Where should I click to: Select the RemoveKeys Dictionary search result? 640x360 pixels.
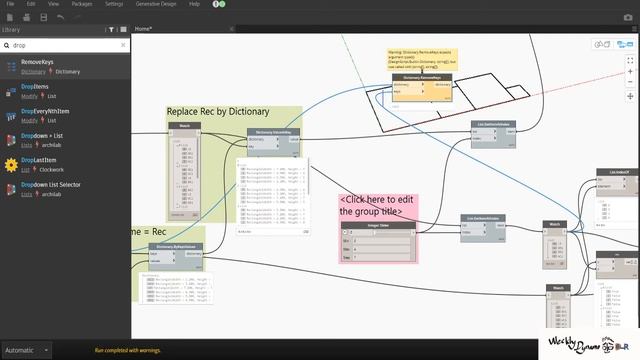(x=65, y=67)
